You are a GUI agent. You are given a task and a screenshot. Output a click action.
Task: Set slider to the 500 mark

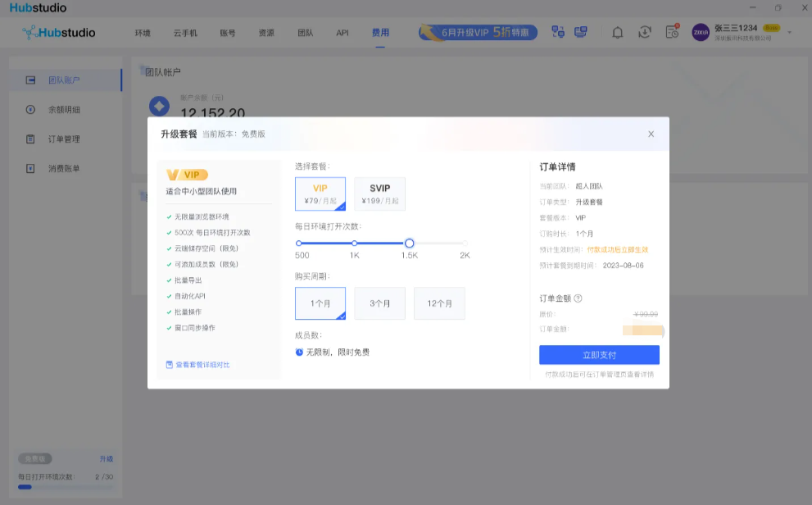[x=299, y=243]
